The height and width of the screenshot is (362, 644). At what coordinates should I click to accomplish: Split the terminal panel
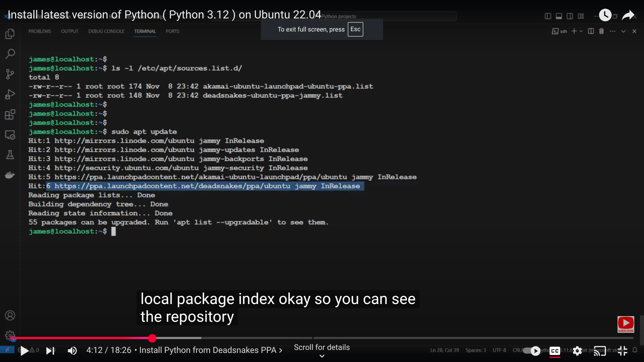coord(591,31)
